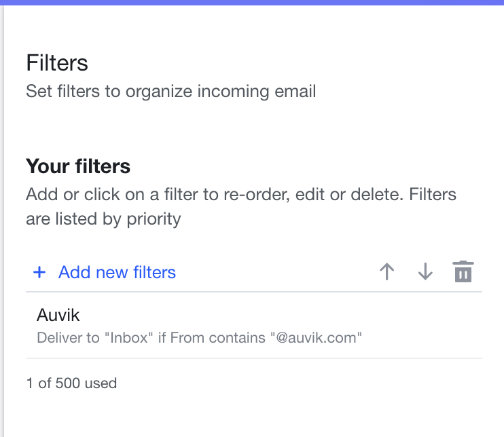Click the "@auvik.com" text in filter rule

(317, 338)
